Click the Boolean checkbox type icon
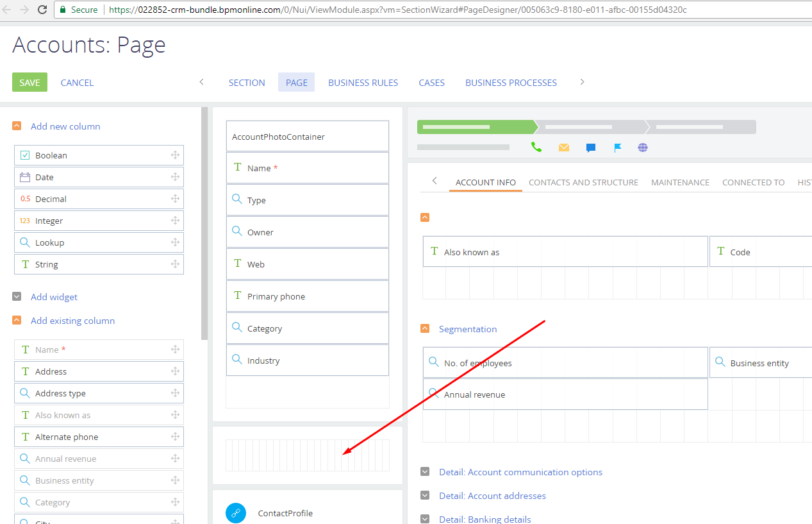Image resolution: width=812 pixels, height=524 pixels. [25, 155]
